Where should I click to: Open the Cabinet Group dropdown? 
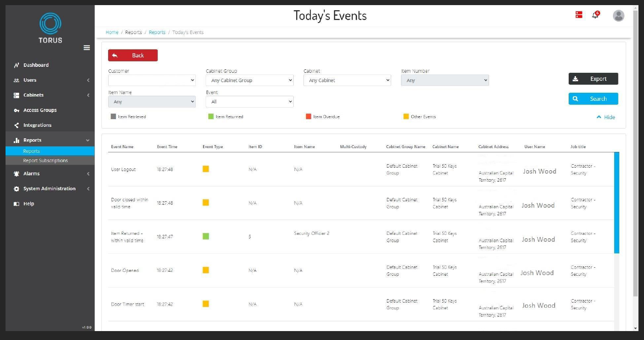249,80
